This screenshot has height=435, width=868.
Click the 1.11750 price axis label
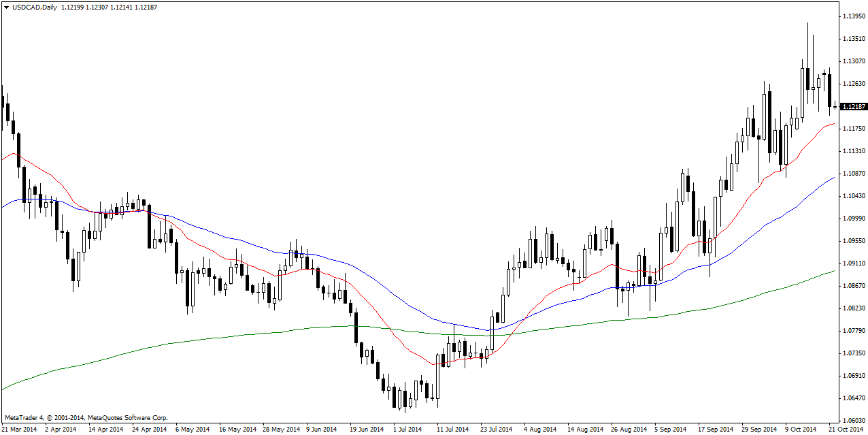(x=853, y=129)
